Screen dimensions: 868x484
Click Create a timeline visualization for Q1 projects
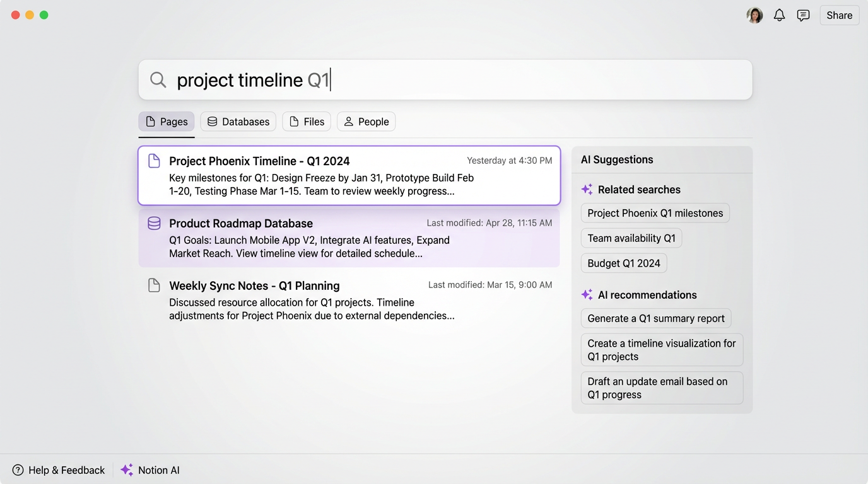[662, 350]
